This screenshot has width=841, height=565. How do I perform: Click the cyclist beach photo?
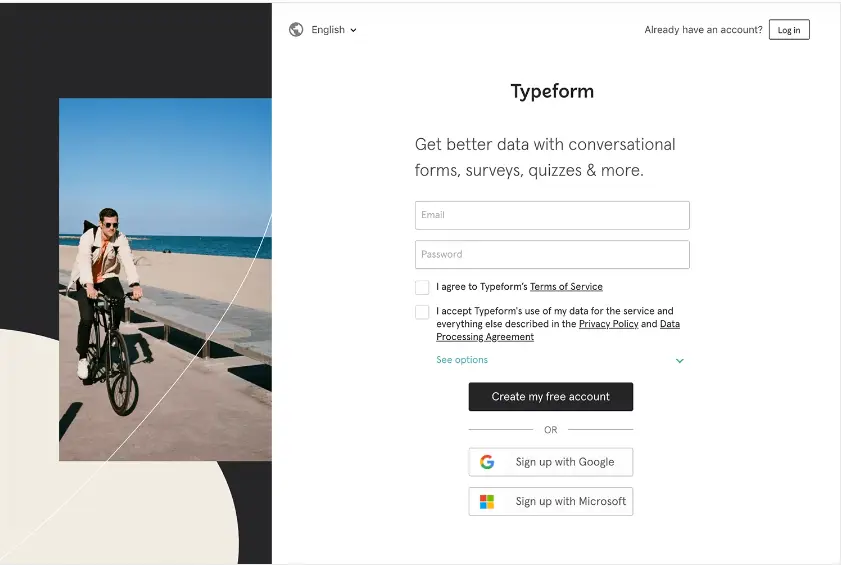coord(165,280)
